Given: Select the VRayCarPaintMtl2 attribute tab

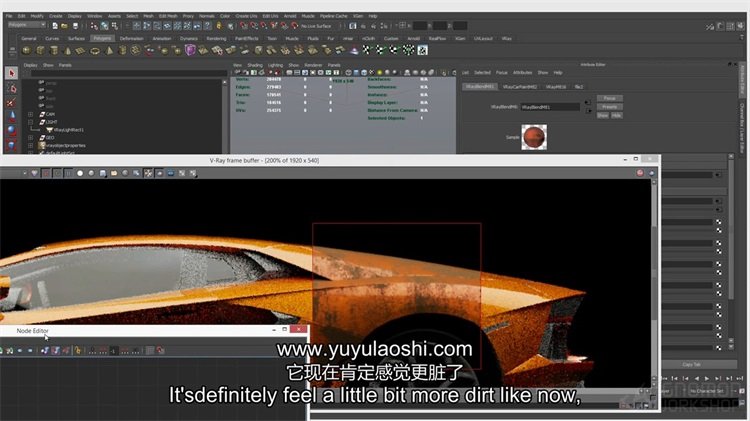Looking at the screenshot, I should tap(520, 87).
